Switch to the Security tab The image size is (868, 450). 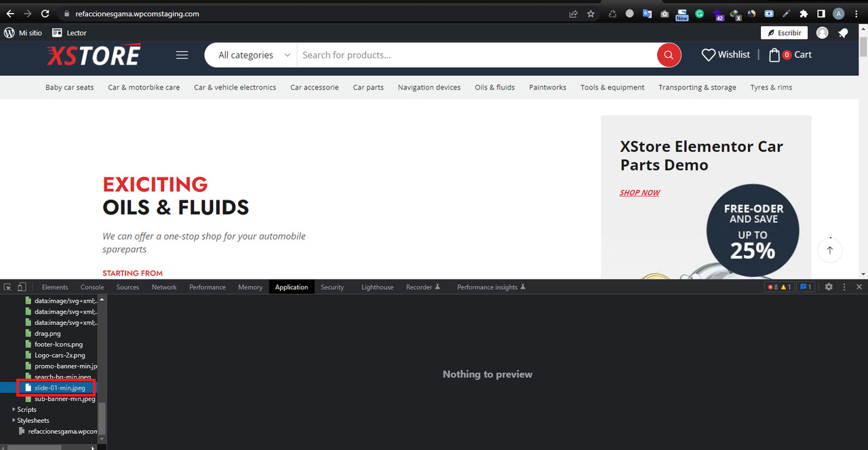point(332,287)
